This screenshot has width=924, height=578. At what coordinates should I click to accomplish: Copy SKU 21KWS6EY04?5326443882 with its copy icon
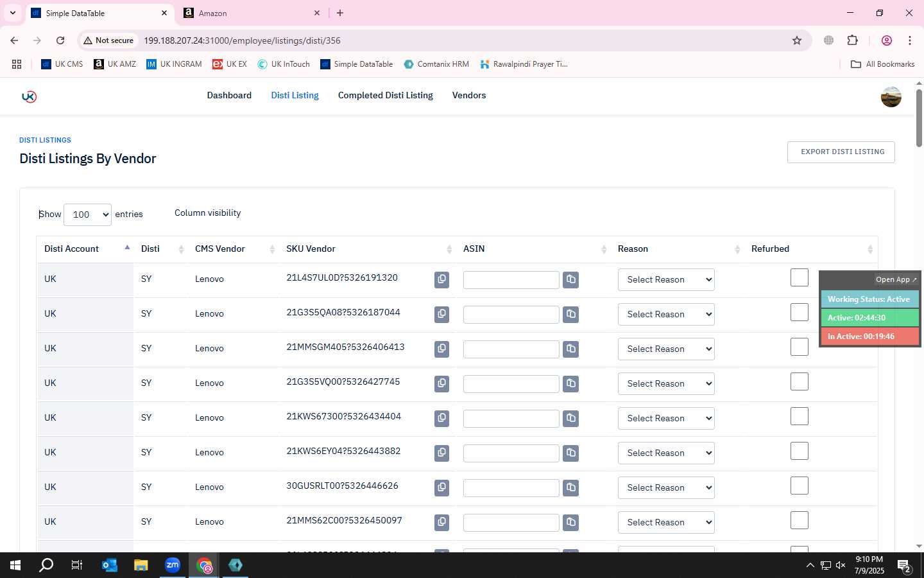click(x=441, y=453)
